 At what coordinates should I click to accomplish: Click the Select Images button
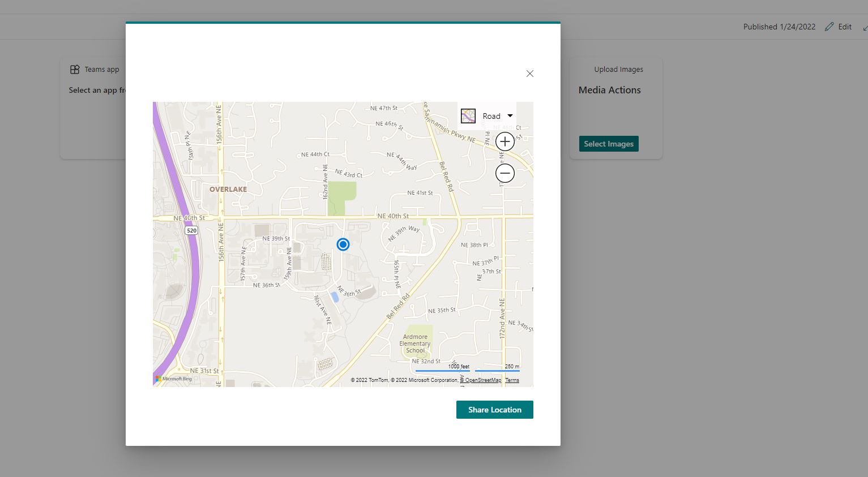coord(608,143)
